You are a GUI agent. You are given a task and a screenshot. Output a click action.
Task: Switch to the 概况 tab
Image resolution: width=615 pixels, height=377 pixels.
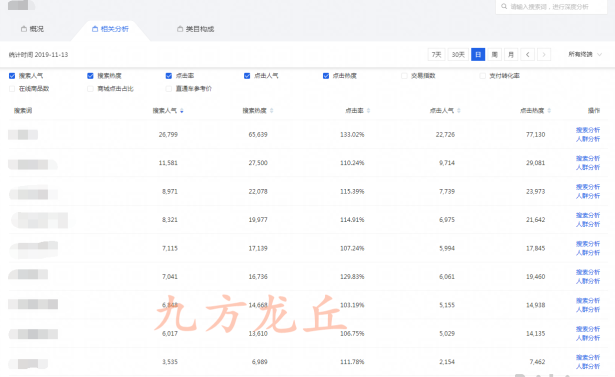tap(32, 29)
